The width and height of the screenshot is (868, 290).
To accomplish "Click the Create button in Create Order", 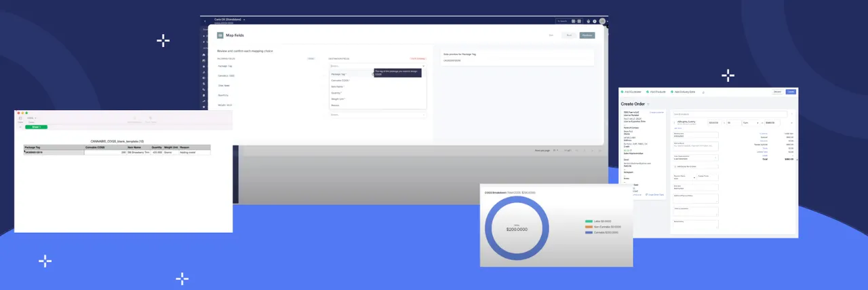I will tap(791, 92).
